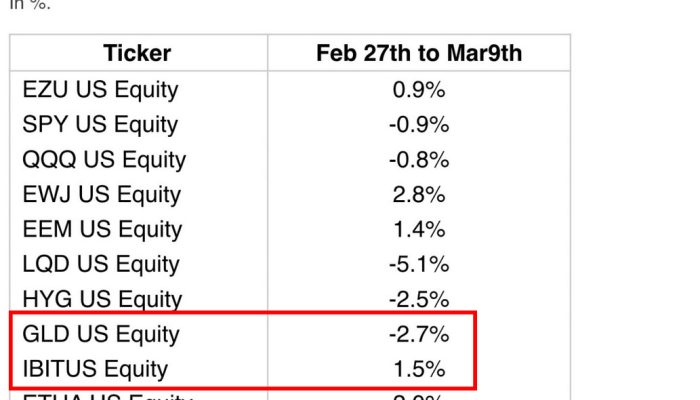
Task: Select the highlighted GLD US Equity cell
Action: click(100, 334)
